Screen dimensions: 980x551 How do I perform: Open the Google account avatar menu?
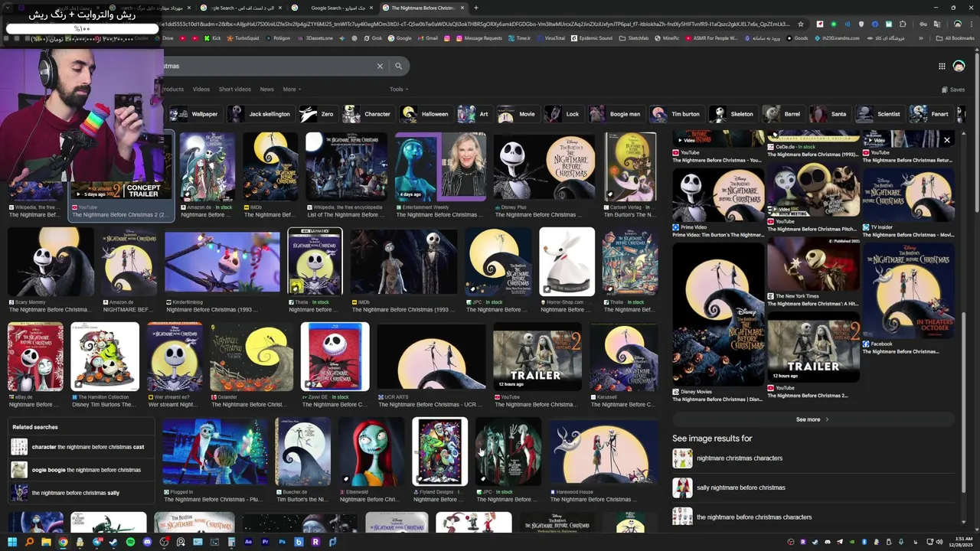(959, 67)
